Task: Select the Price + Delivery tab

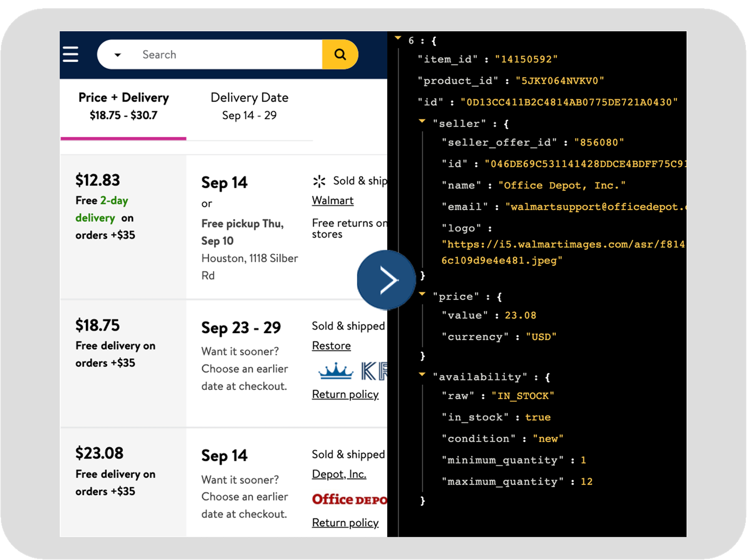Action: (123, 106)
